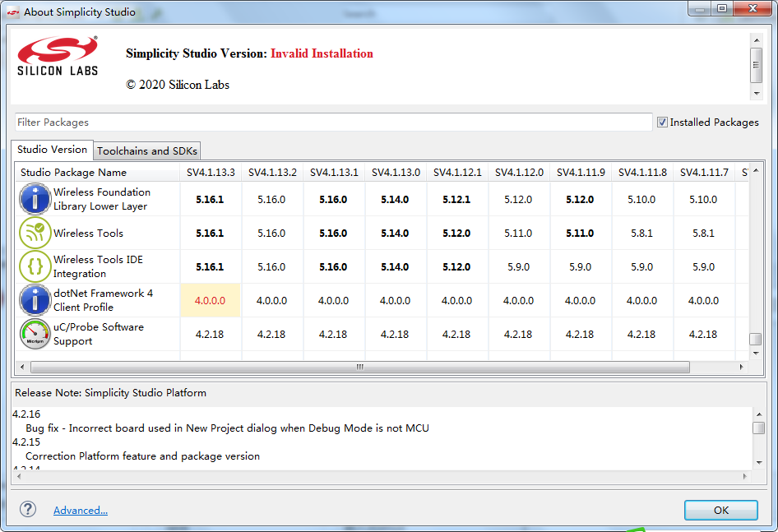Click the release notes scroll down arrow
This screenshot has width=778, height=532.
[759, 463]
